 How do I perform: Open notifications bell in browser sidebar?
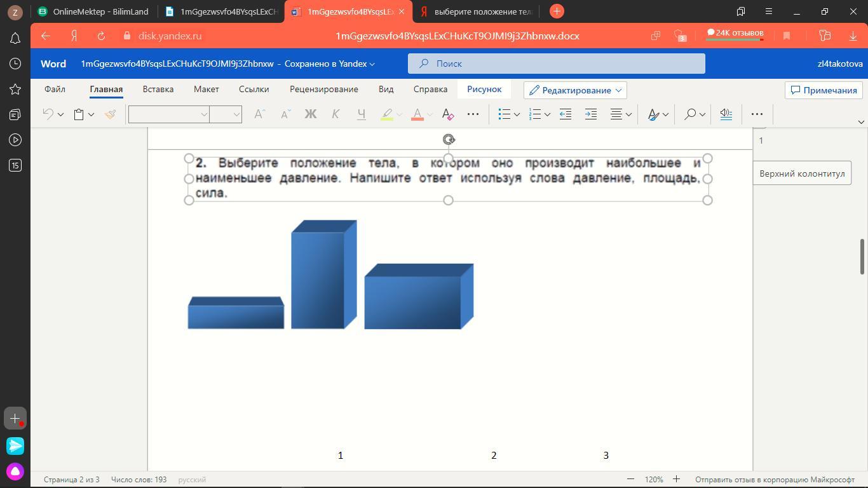[15, 38]
